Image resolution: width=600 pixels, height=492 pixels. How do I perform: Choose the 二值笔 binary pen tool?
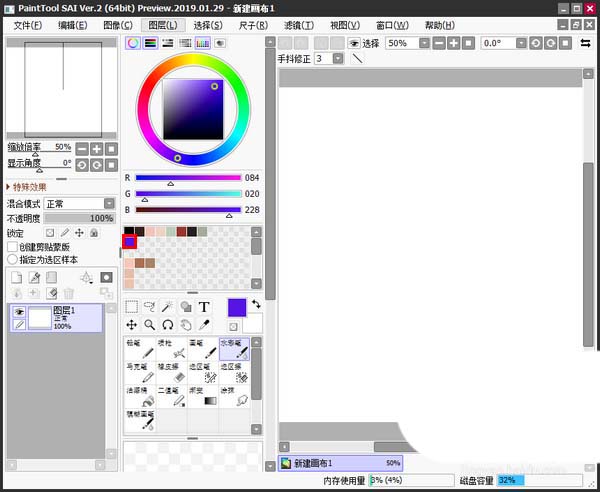(171, 397)
